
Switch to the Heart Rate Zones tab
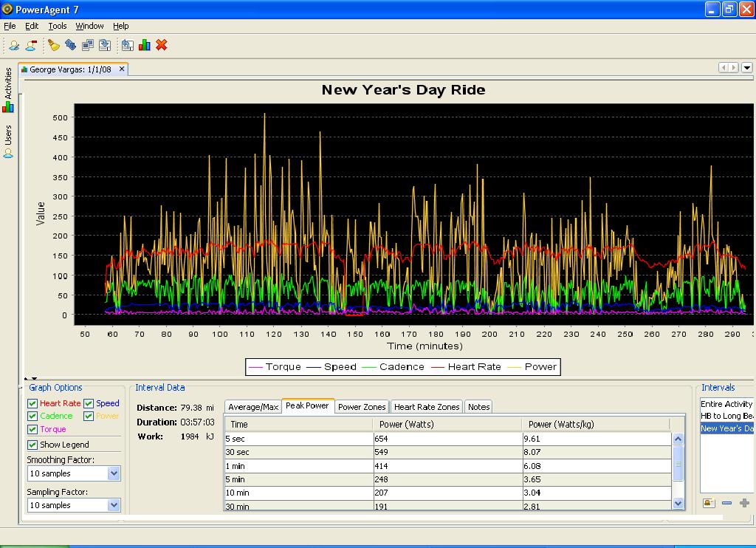point(427,407)
